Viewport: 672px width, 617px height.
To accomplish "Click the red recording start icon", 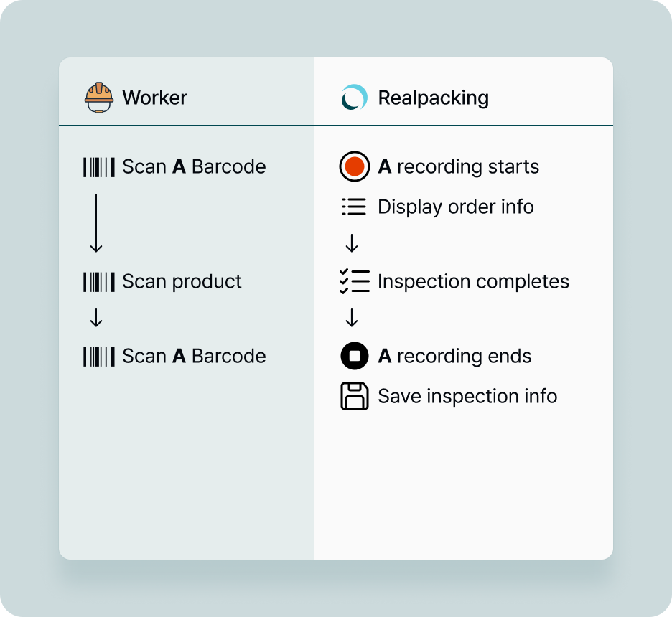I will pos(354,167).
